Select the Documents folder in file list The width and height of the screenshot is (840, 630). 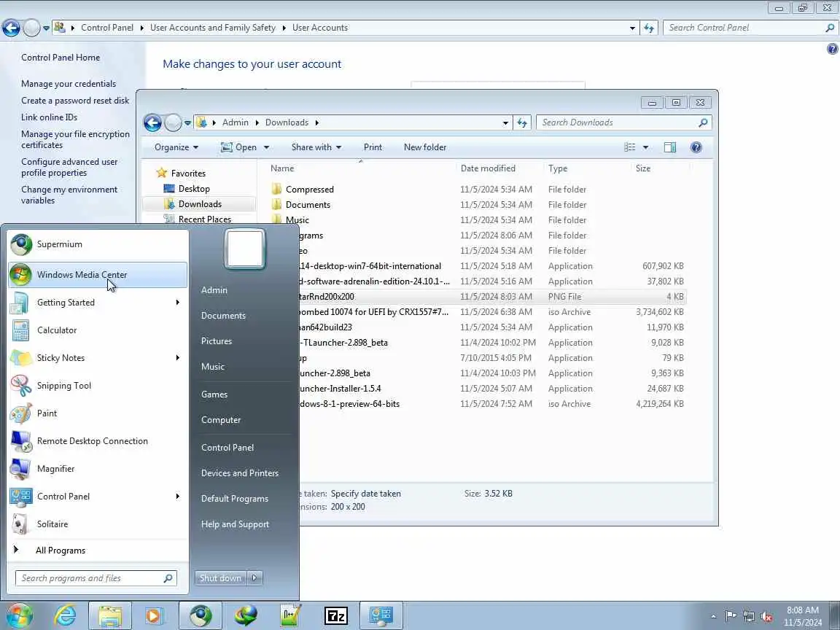point(308,205)
